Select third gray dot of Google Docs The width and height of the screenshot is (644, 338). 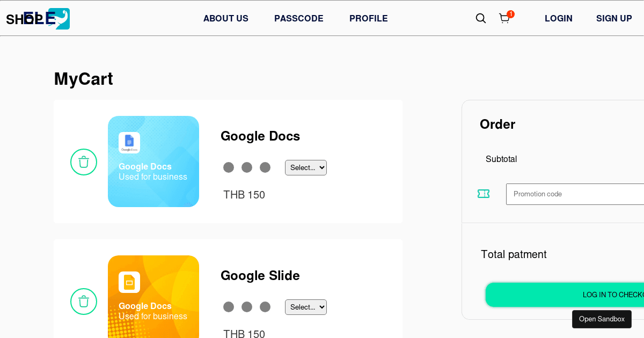click(265, 167)
